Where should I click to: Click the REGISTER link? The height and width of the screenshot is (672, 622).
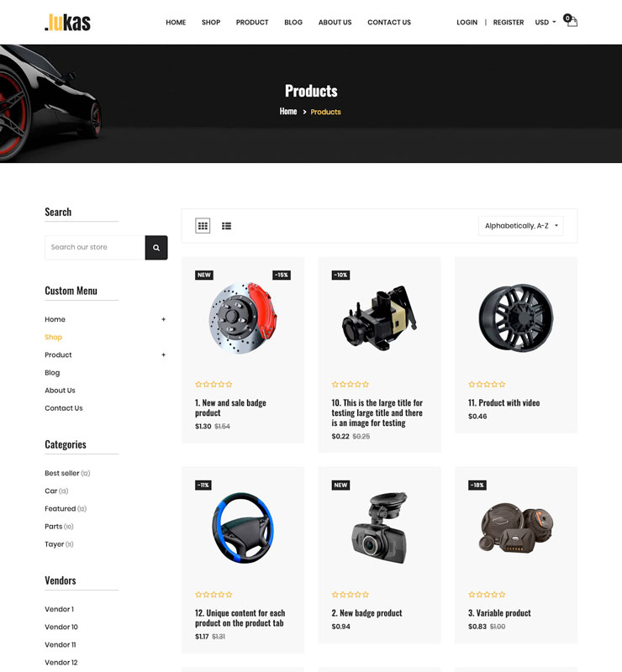[509, 23]
